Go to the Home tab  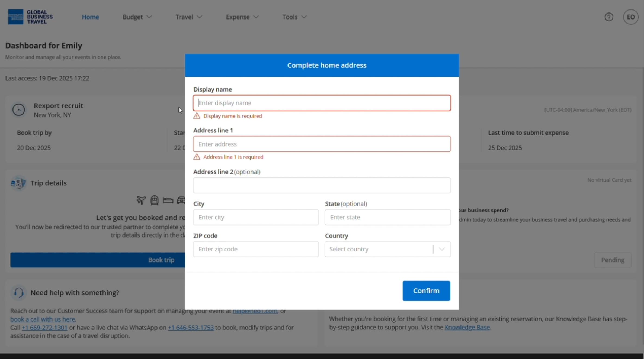pyautogui.click(x=90, y=17)
